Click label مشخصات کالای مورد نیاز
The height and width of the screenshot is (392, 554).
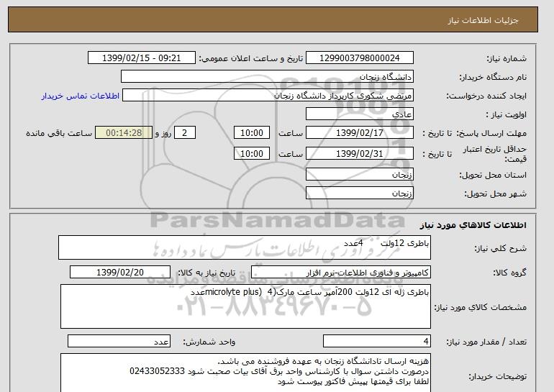click(x=480, y=307)
